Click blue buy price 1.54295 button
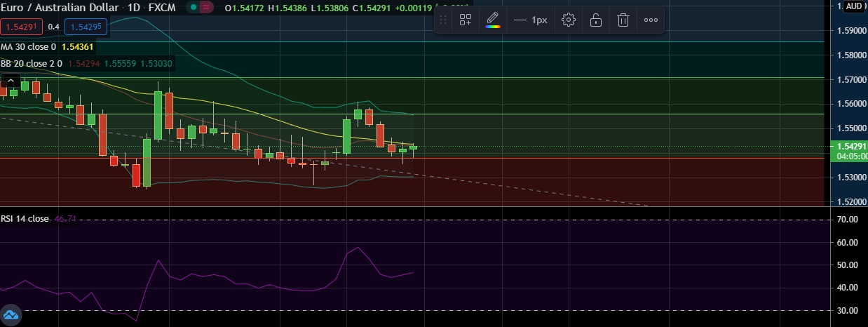The height and width of the screenshot is (327, 868). (86, 27)
